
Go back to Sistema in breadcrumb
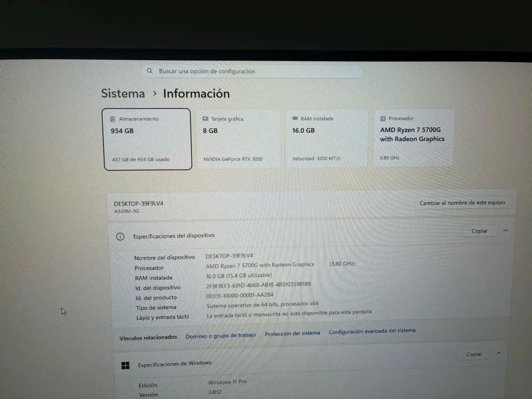123,94
